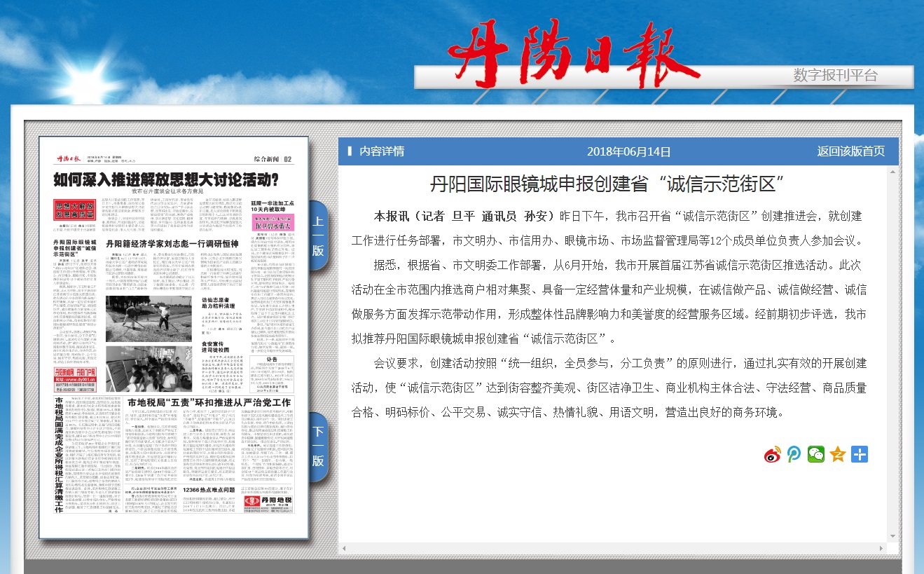Go to next page 下一版
This screenshot has height=574, width=924.
tap(318, 446)
